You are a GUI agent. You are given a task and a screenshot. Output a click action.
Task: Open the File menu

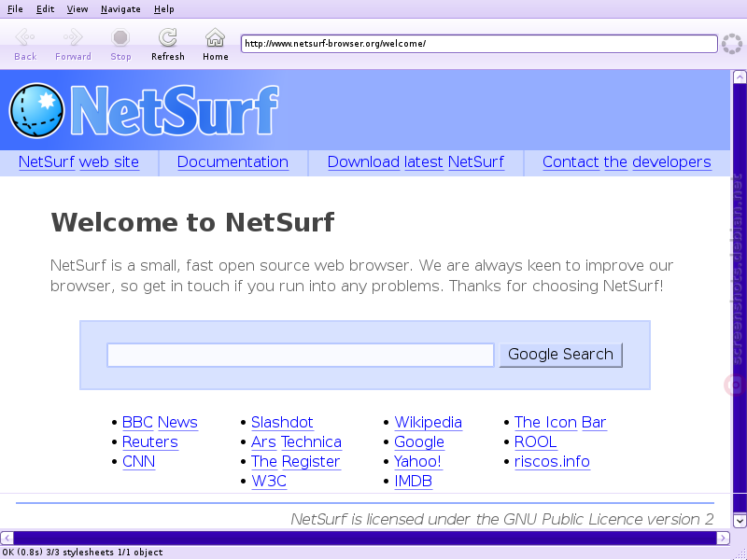15,9
